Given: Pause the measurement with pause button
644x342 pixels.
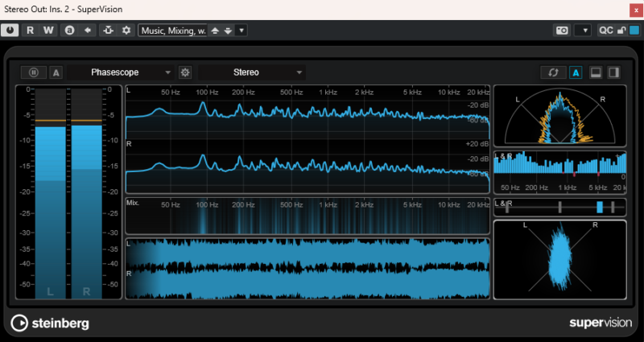Looking at the screenshot, I should click(34, 72).
